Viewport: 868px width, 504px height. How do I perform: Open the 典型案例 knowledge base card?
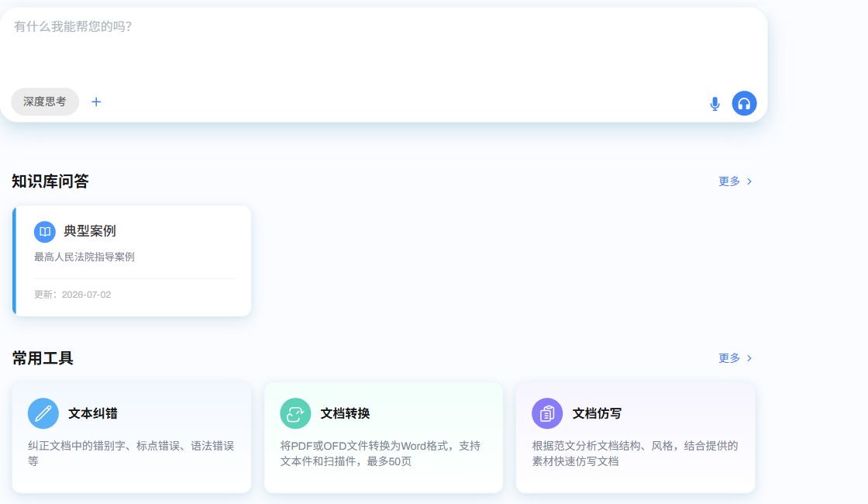[132, 261]
